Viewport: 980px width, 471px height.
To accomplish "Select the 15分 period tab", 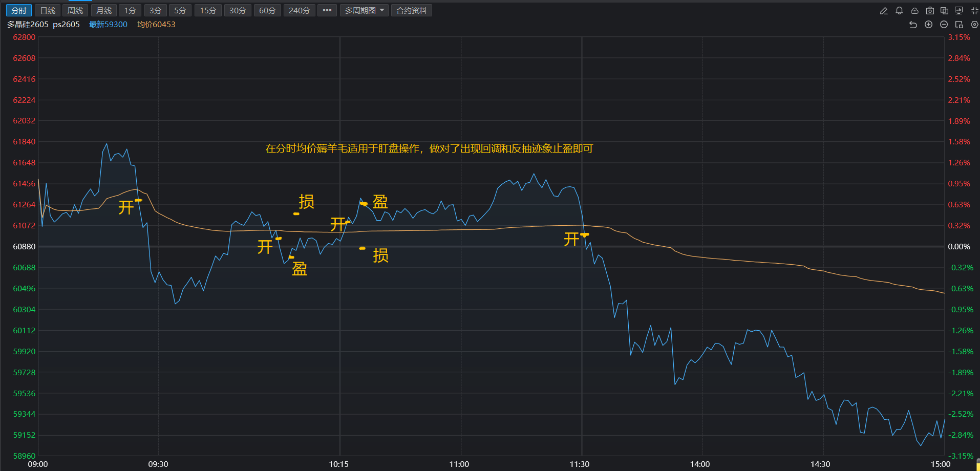I will pos(208,10).
